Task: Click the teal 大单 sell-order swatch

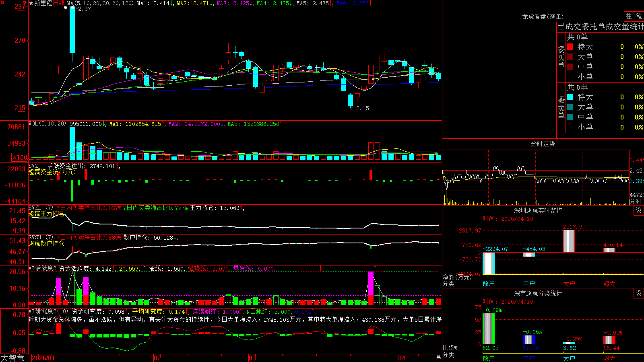Action: (x=570, y=107)
